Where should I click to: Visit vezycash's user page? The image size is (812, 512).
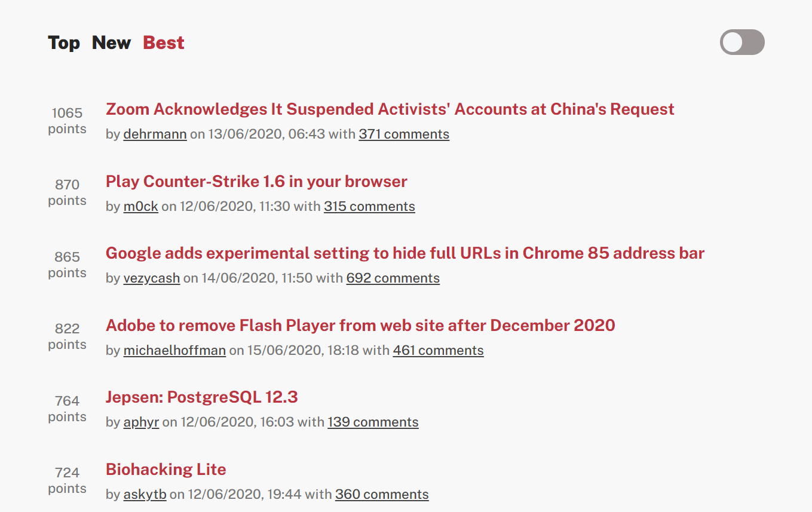[x=151, y=278]
